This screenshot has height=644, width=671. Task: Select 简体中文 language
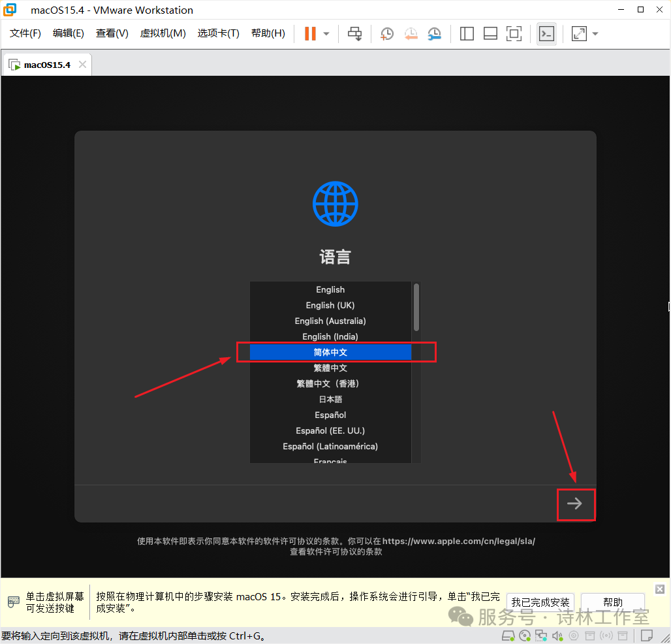330,353
